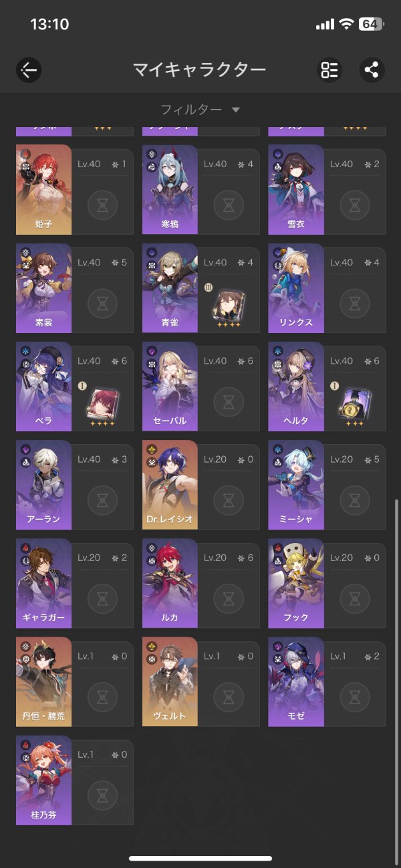The width and height of the screenshot is (401, 868).
Task: Tap the share icon
Action: click(372, 70)
